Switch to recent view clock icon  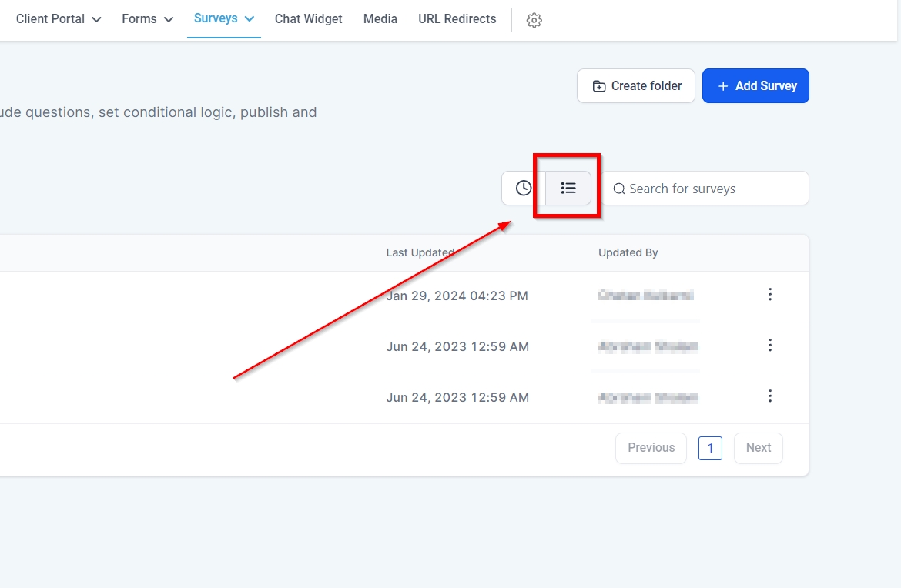coord(524,189)
